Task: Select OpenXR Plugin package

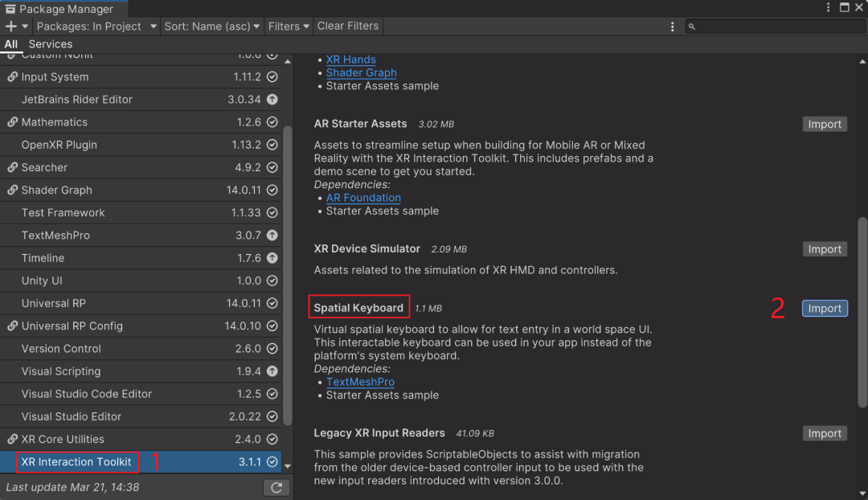Action: point(141,145)
